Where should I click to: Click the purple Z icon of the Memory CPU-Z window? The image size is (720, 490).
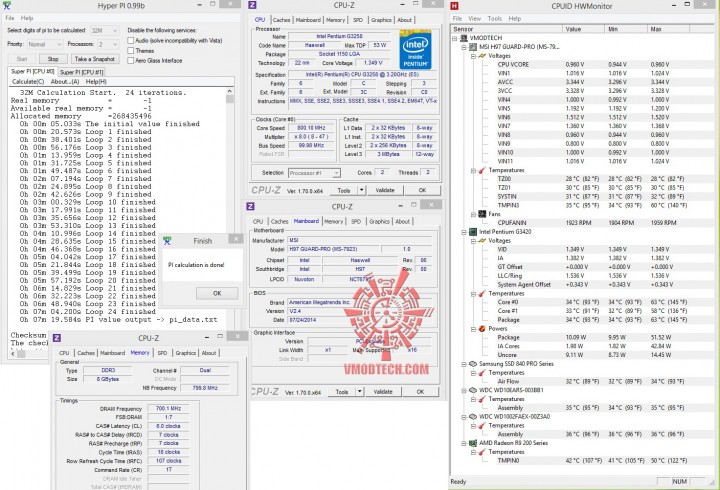click(57, 338)
